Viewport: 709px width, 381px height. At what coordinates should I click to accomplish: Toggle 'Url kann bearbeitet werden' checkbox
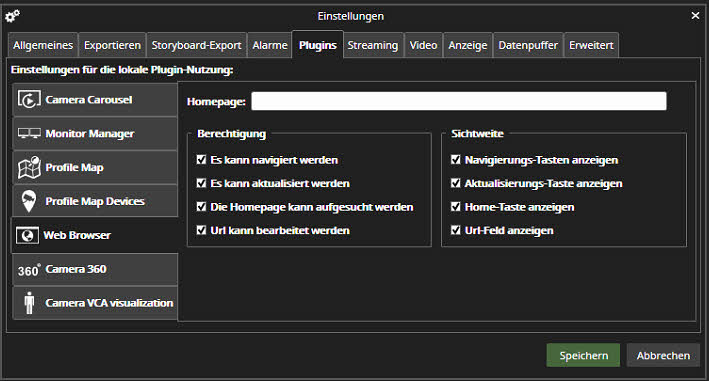201,230
